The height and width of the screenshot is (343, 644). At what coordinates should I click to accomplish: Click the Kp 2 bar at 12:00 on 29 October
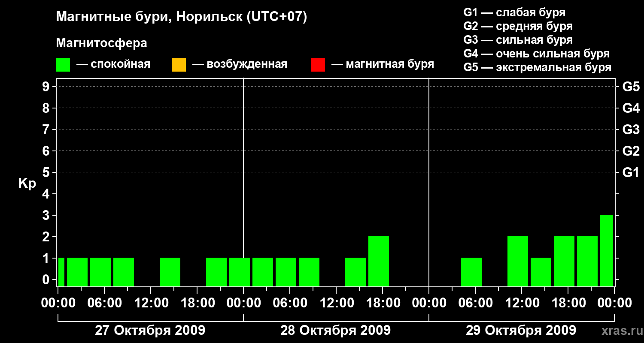click(518, 261)
